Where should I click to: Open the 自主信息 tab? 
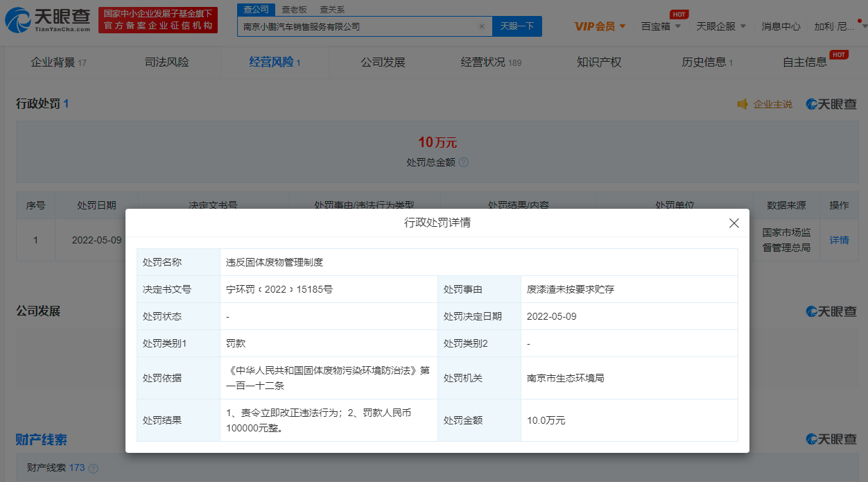tap(805, 62)
